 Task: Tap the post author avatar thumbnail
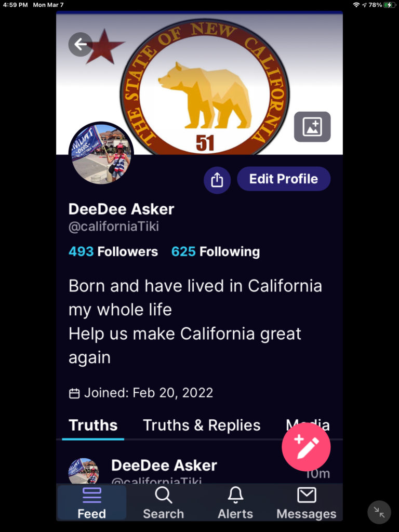[x=84, y=471]
